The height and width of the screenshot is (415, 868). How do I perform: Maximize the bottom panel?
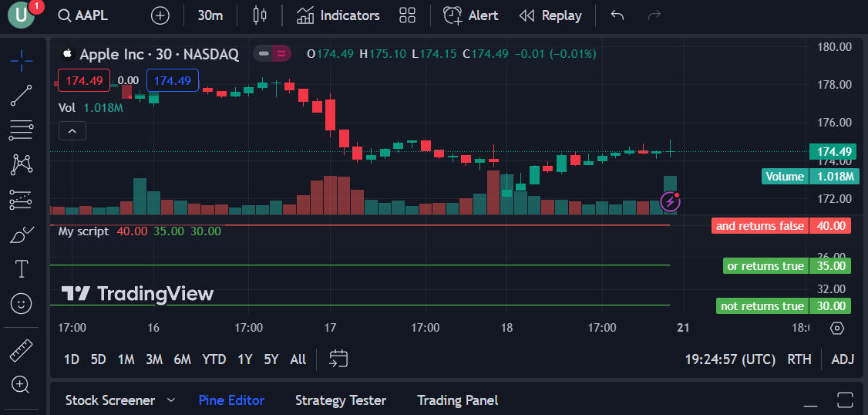pyautogui.click(x=846, y=400)
